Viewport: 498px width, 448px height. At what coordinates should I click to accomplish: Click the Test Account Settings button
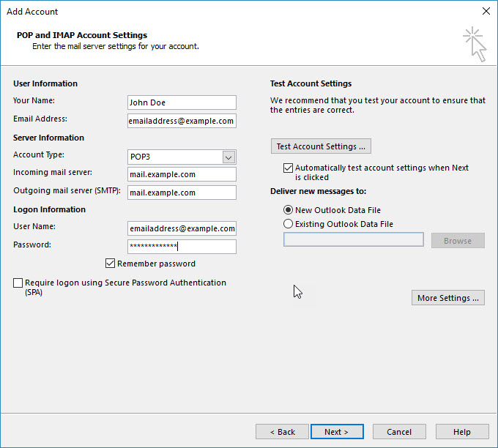[x=321, y=146]
